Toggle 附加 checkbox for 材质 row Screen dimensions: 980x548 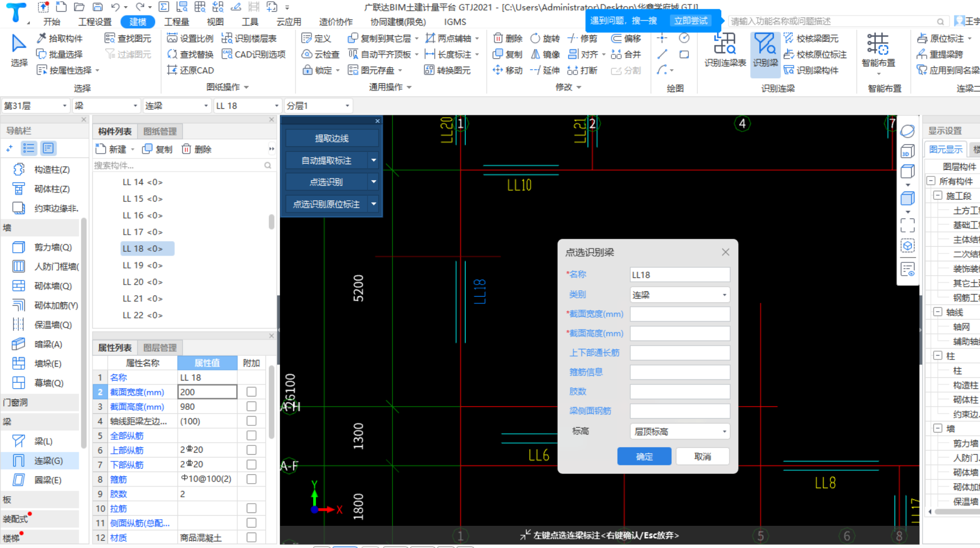[x=251, y=537]
